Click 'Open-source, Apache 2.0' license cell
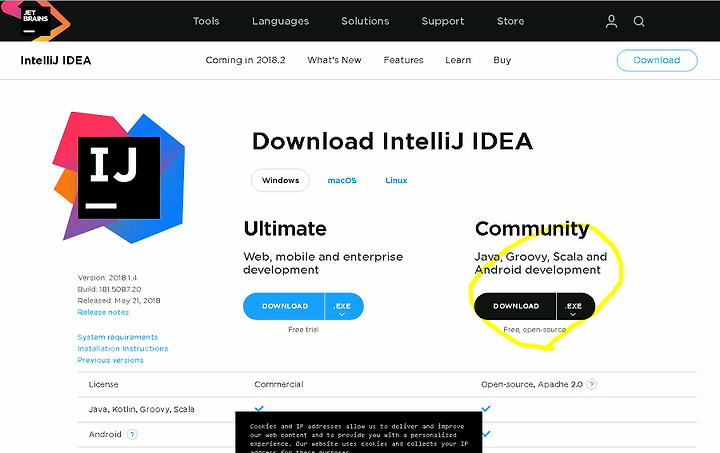 pyautogui.click(x=532, y=385)
